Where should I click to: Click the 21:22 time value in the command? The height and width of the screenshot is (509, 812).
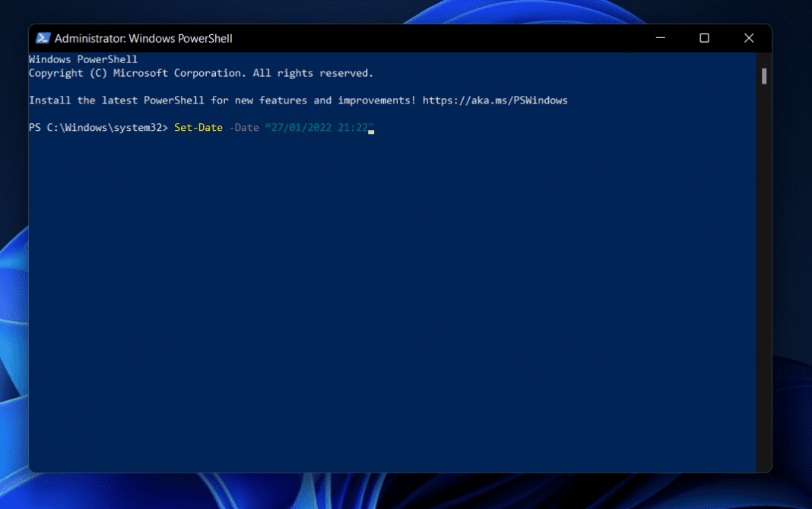[x=354, y=127]
